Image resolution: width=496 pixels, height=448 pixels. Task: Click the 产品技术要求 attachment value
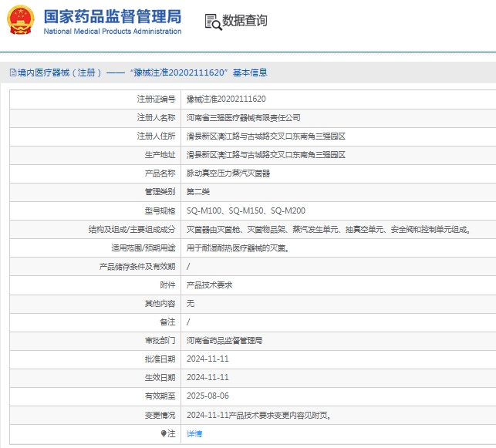[x=209, y=285]
